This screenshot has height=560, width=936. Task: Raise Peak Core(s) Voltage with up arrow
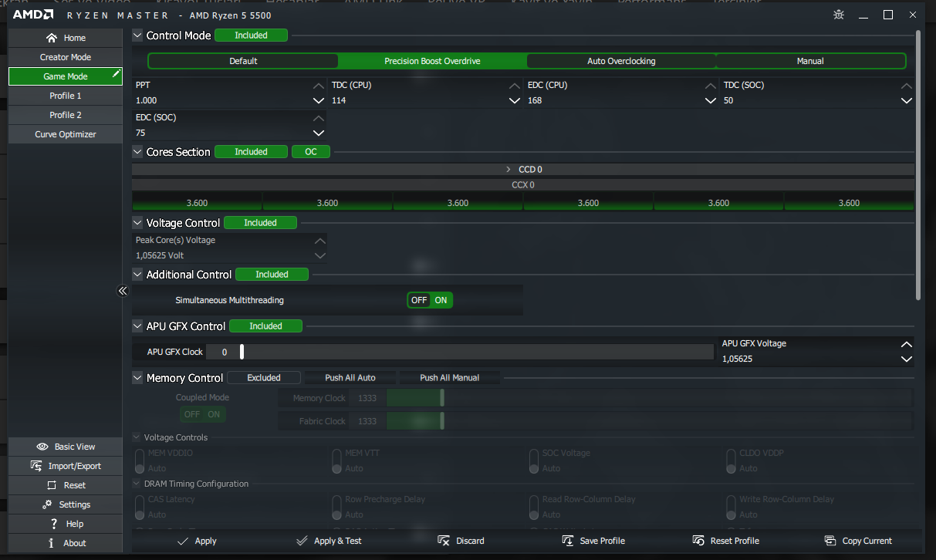[319, 241]
